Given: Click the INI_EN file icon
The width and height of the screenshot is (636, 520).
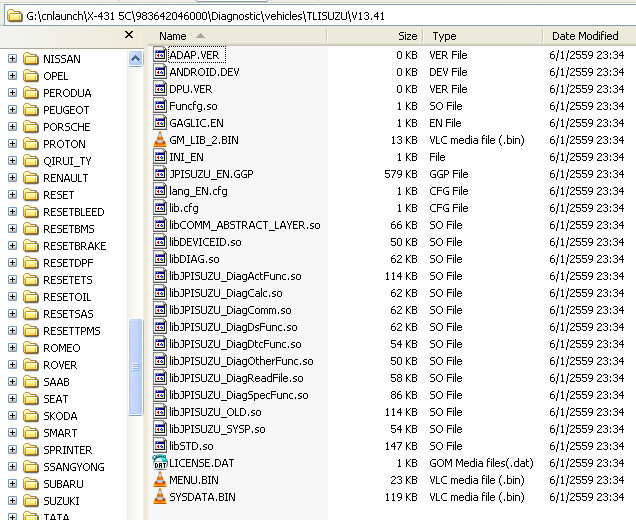Looking at the screenshot, I should click(x=160, y=157).
